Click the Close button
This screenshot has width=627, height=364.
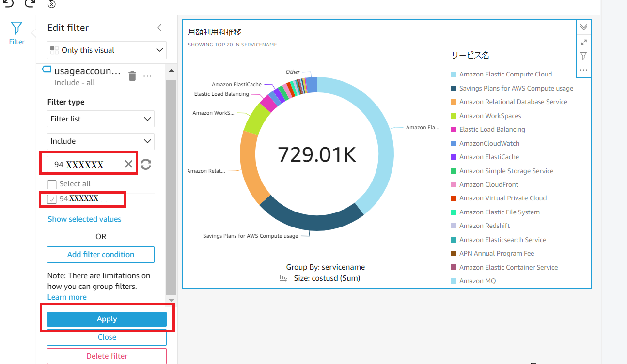pyautogui.click(x=107, y=337)
